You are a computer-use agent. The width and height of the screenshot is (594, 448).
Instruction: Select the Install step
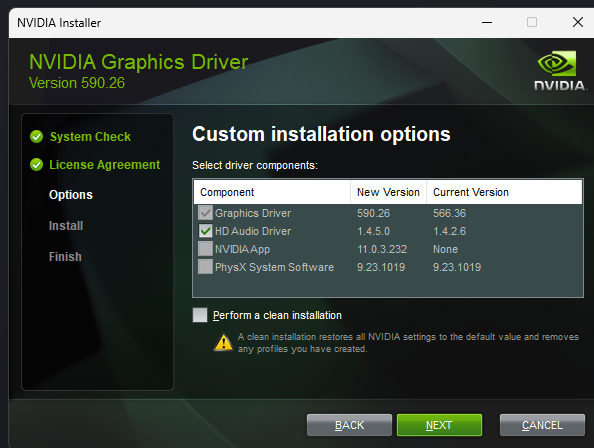(x=66, y=226)
